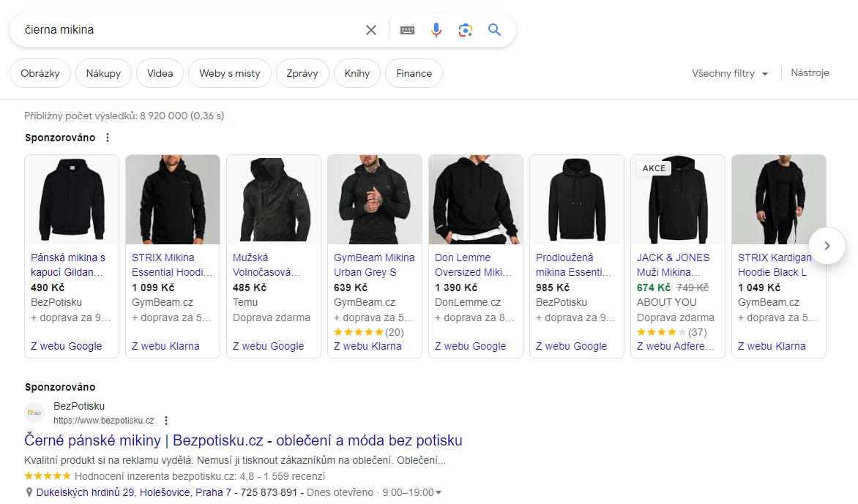Image resolution: width=858 pixels, height=504 pixels.
Task: Switch to the Obrázky tab
Action: (x=40, y=73)
